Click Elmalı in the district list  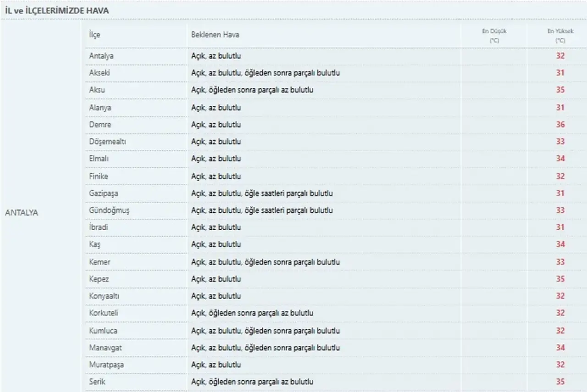[x=99, y=159]
